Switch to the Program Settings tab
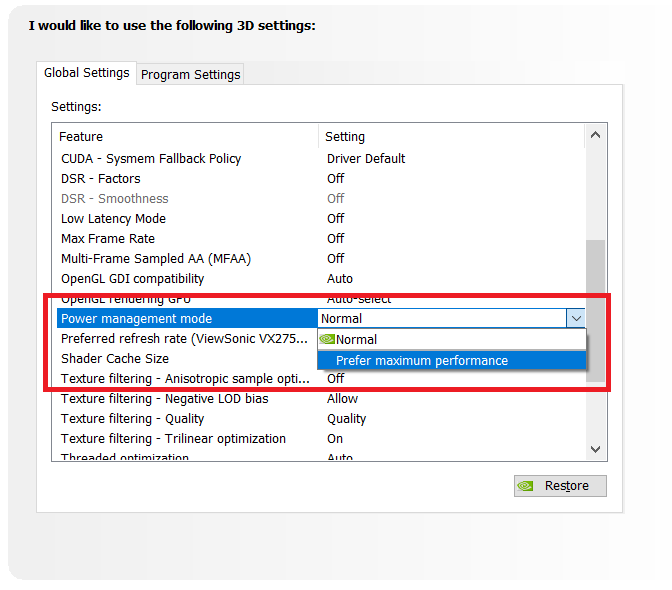Screen dimensions: 672x590 coord(190,74)
